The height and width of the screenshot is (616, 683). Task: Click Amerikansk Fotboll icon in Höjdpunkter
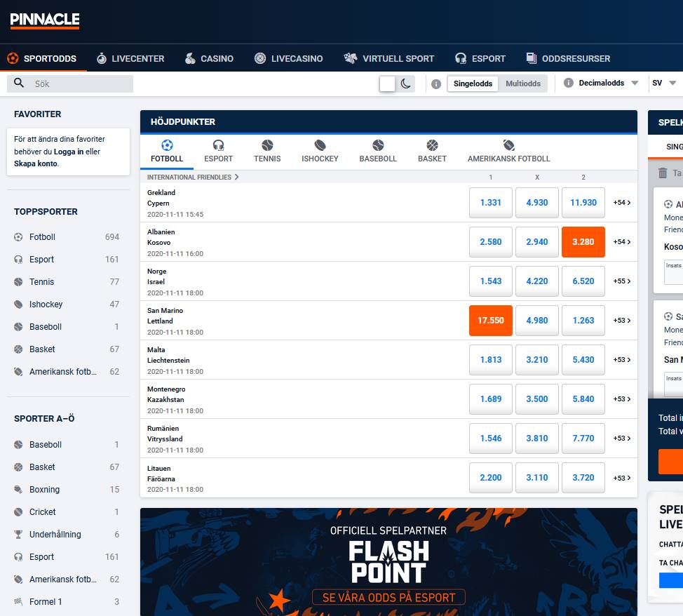(x=509, y=145)
